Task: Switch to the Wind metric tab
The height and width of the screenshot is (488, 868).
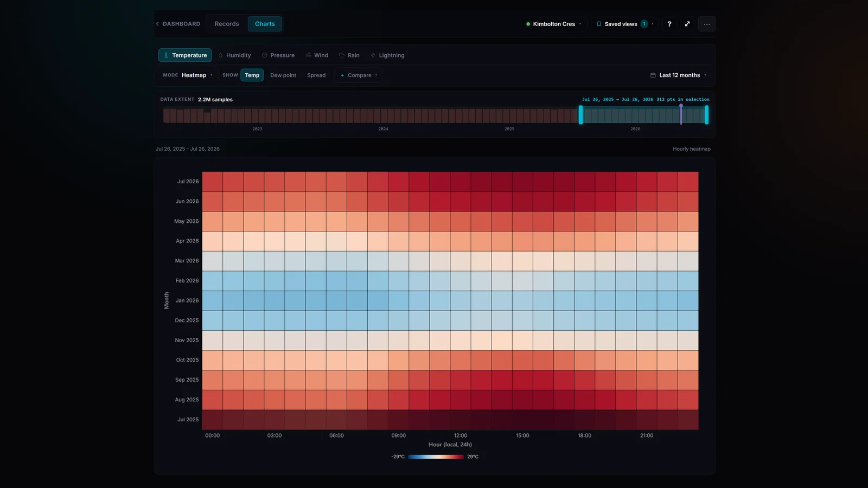Action: 317,55
